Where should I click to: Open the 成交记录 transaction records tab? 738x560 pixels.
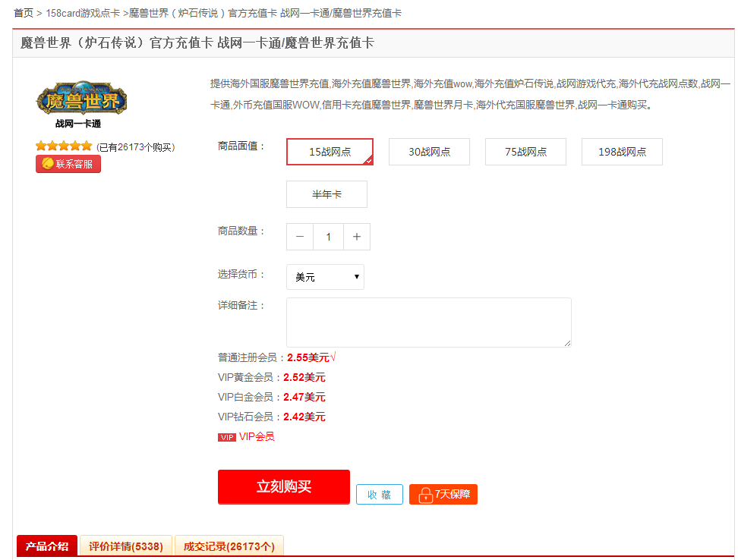(229, 546)
